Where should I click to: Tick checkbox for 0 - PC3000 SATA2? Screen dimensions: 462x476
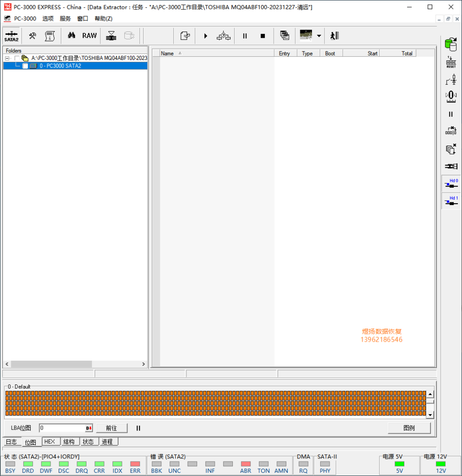25,66
